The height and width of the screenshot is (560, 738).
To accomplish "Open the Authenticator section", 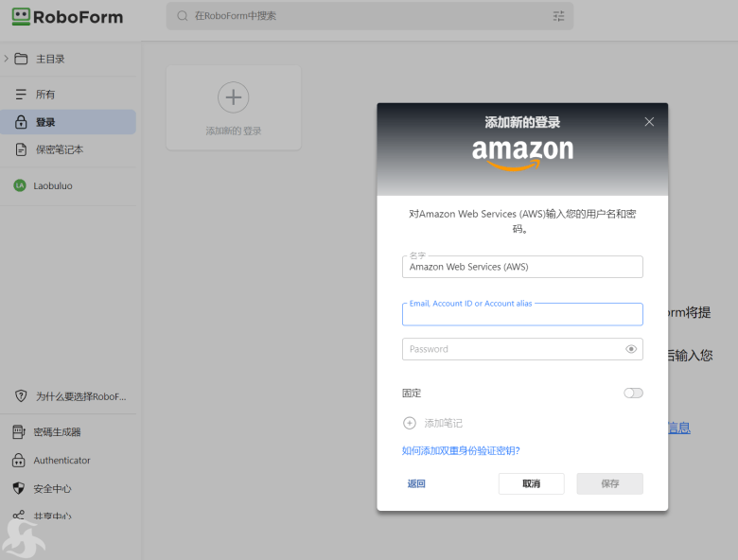I will 61,461.
